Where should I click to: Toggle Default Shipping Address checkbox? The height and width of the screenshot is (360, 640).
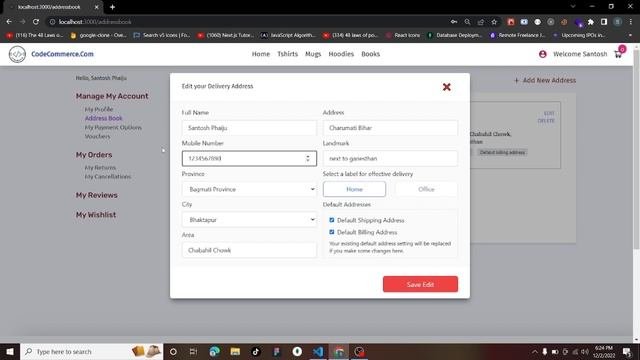pyautogui.click(x=332, y=220)
